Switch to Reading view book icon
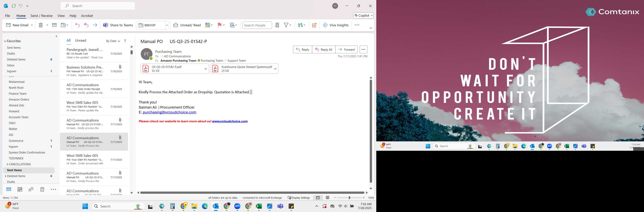Image resolution: width=644 pixels, height=212 pixels. (x=327, y=198)
